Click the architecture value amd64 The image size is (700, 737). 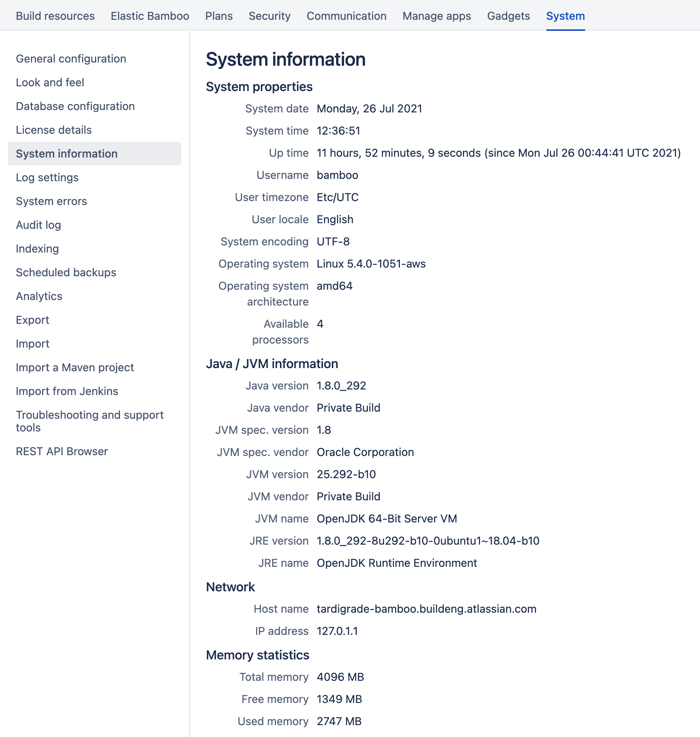(335, 286)
